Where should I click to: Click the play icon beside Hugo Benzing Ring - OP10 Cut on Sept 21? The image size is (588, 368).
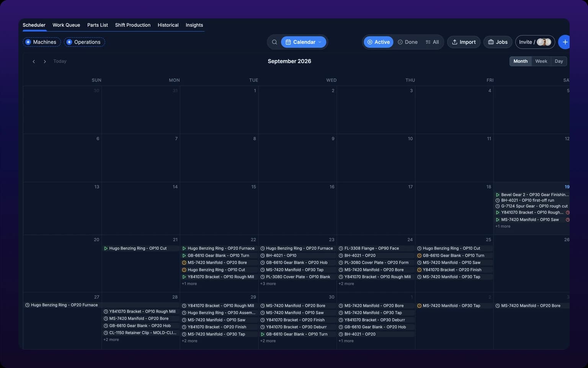click(106, 249)
